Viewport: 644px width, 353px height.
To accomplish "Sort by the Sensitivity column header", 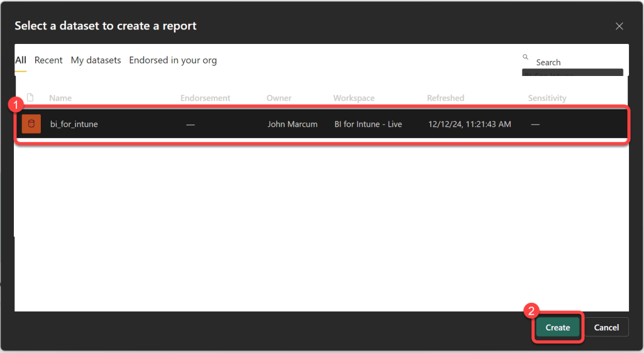I will pyautogui.click(x=547, y=98).
